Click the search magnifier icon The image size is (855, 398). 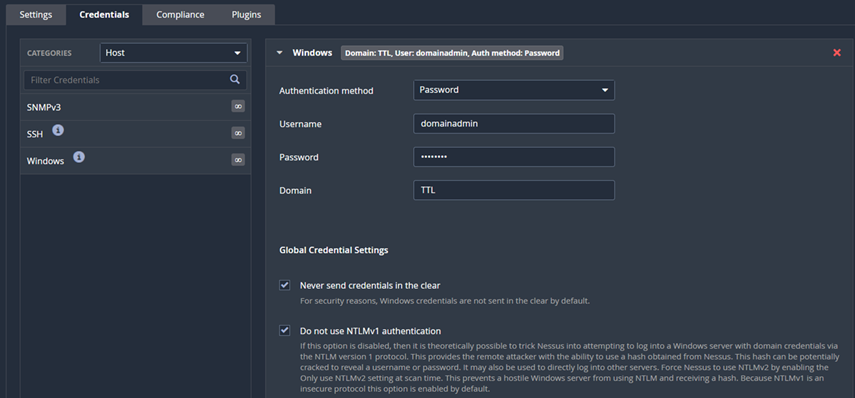click(235, 80)
